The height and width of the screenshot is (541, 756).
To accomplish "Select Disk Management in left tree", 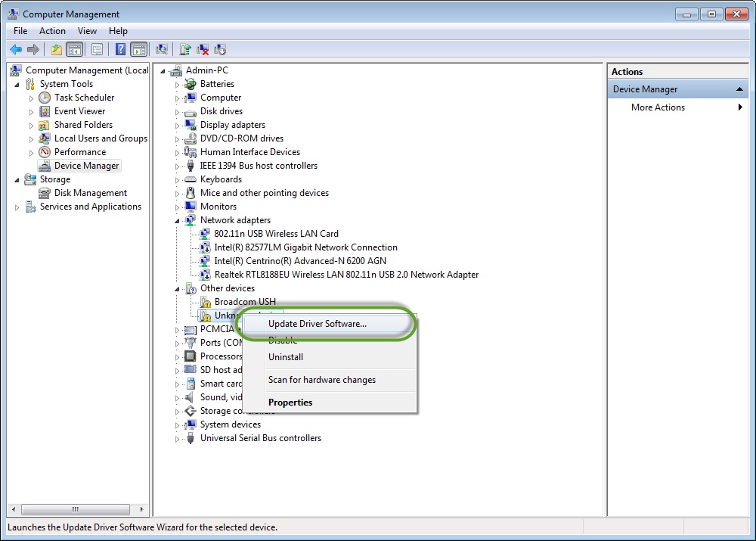I will click(x=90, y=193).
